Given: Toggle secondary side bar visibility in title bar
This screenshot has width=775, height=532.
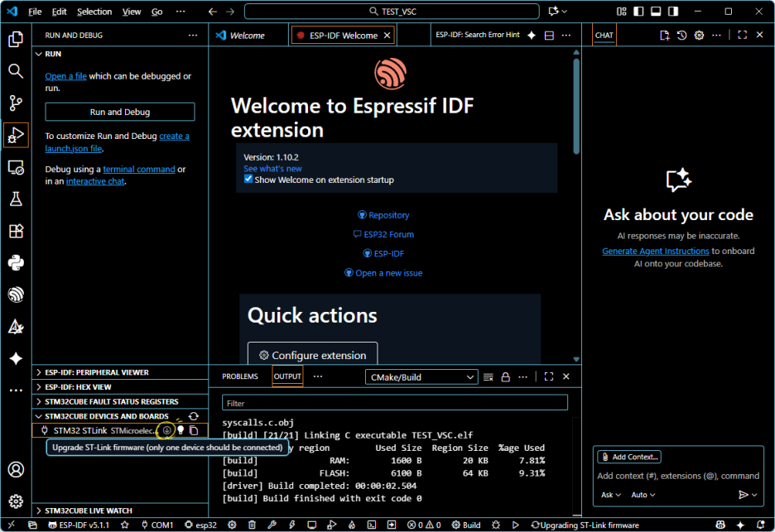Looking at the screenshot, I should click(673, 12).
